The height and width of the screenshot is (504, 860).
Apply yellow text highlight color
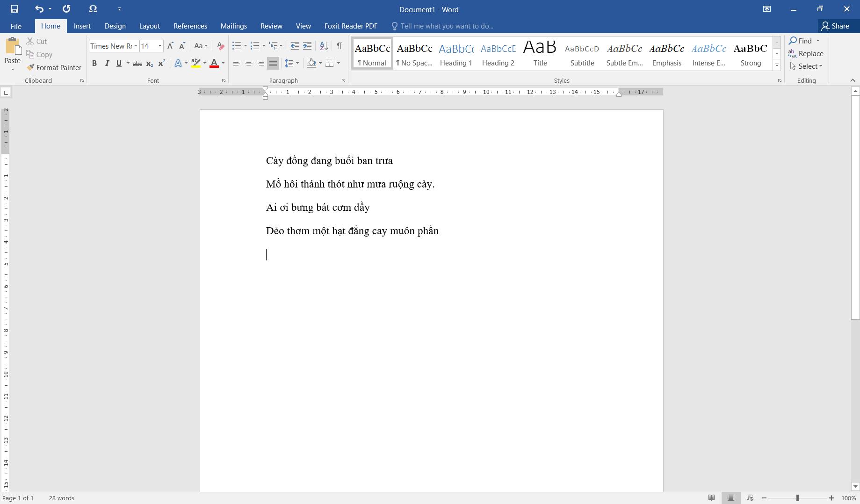[196, 64]
